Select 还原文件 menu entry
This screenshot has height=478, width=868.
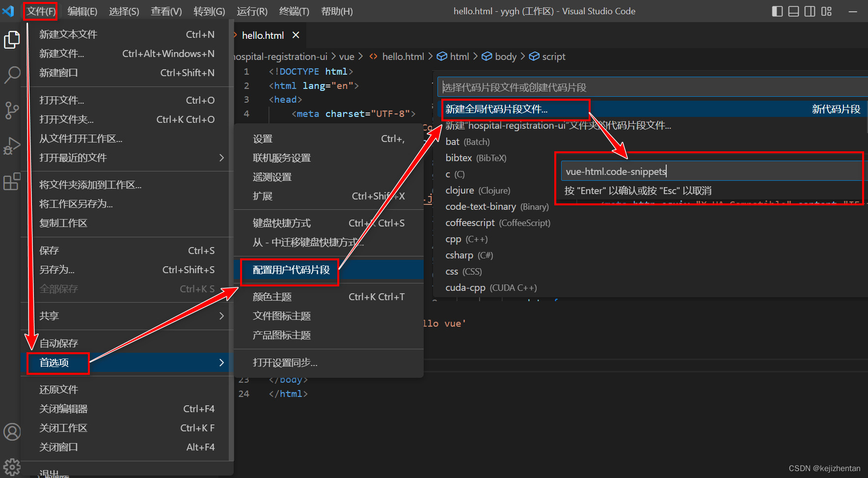pyautogui.click(x=127, y=390)
